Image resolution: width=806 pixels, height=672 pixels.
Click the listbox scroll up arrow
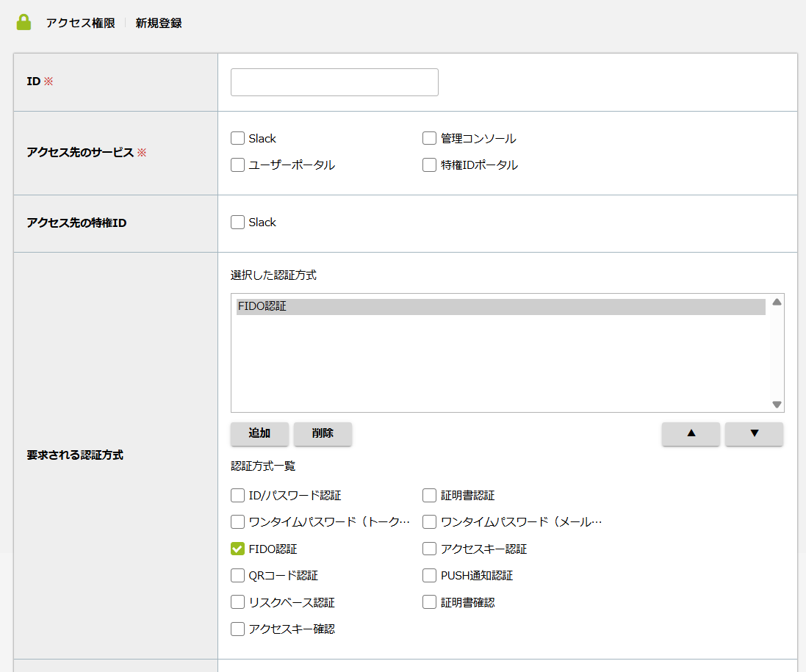click(777, 302)
